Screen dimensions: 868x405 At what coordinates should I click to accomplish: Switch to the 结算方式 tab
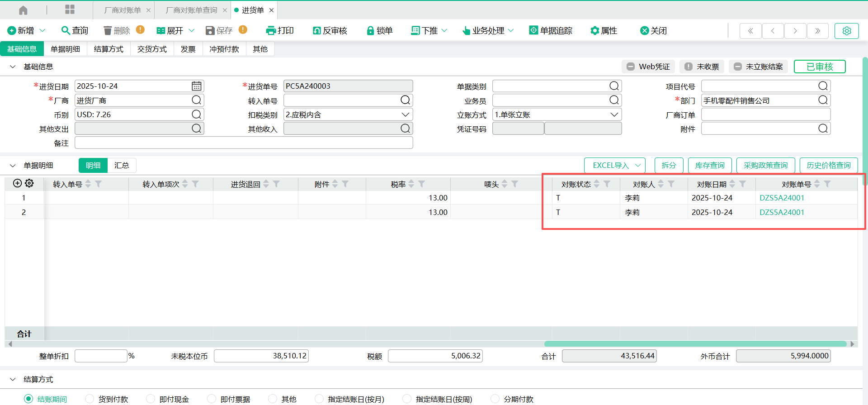coord(108,49)
